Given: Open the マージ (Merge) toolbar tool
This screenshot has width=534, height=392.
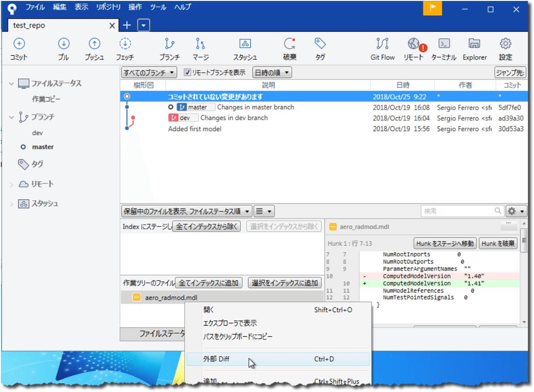Looking at the screenshot, I should [201, 49].
